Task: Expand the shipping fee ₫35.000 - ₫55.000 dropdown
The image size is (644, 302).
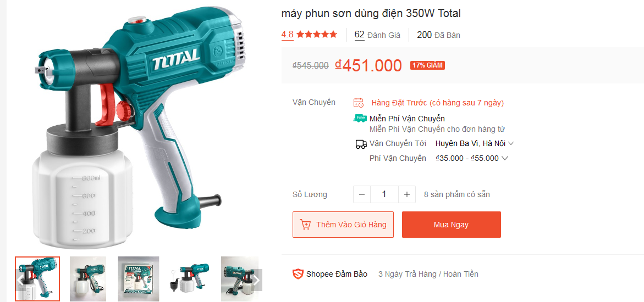Action: click(472, 158)
